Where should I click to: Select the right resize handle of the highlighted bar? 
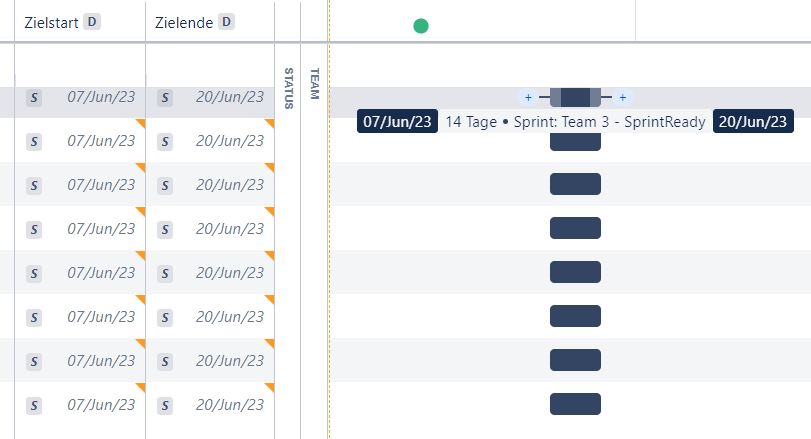click(595, 97)
